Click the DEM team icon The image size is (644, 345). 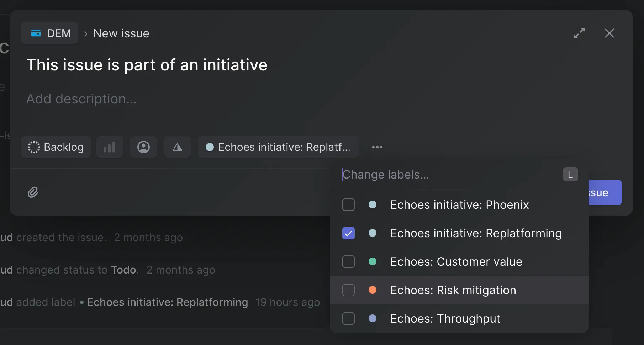point(36,33)
